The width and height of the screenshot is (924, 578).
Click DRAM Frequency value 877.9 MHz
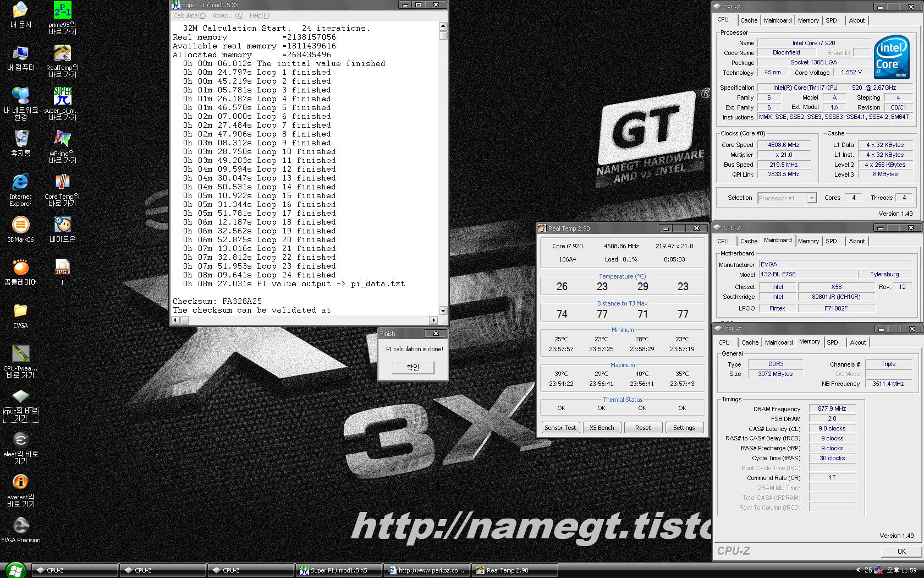[832, 409]
